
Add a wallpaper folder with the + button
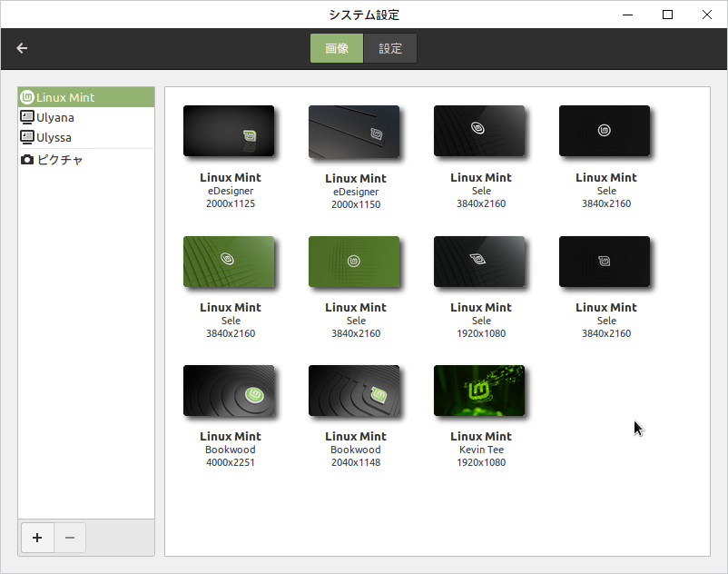pyautogui.click(x=37, y=538)
